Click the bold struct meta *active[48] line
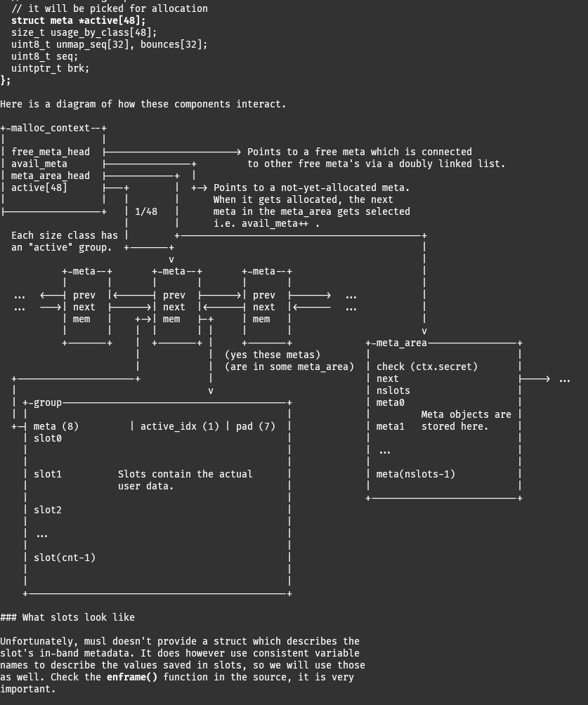The image size is (588, 705). 79,20
